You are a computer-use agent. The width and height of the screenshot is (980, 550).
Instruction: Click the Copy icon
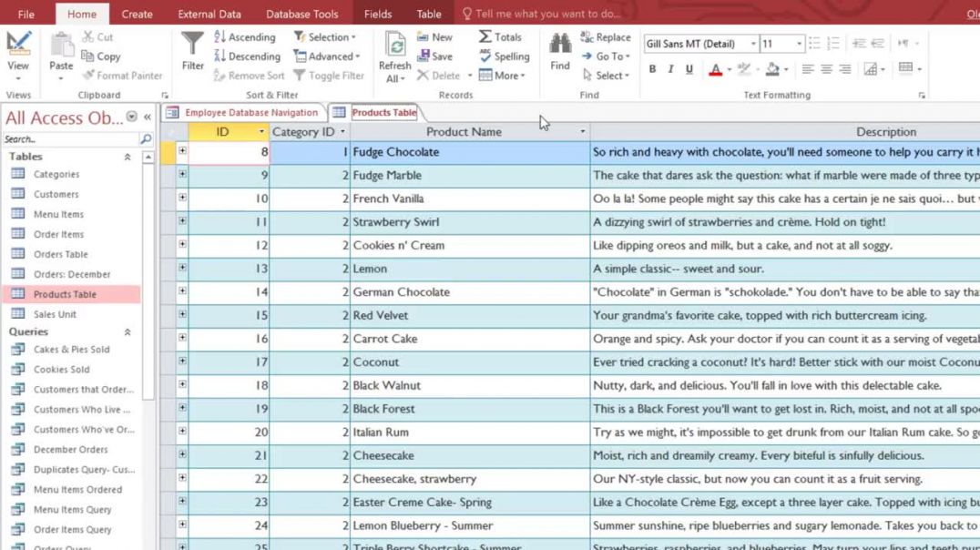[87, 56]
